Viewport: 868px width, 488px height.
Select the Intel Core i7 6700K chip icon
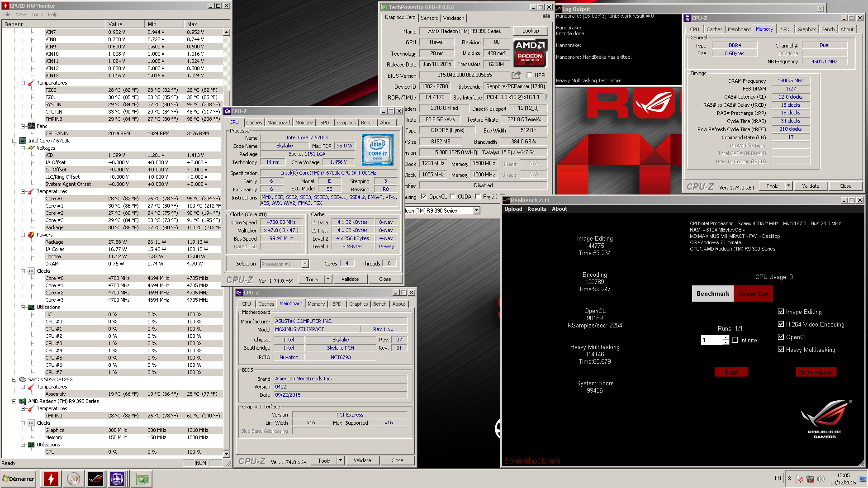coord(23,141)
